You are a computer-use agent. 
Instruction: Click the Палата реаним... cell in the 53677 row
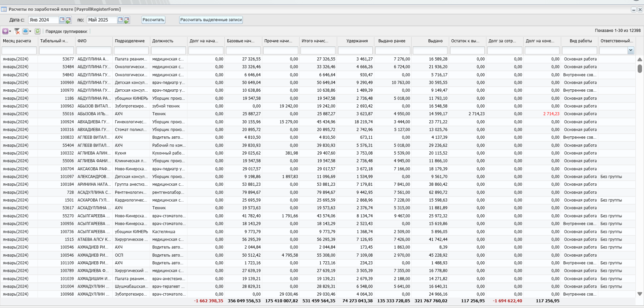click(131, 59)
